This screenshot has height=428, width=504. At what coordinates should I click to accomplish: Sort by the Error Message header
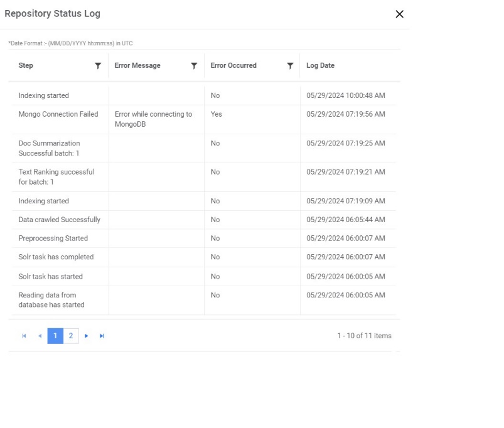pyautogui.click(x=137, y=66)
